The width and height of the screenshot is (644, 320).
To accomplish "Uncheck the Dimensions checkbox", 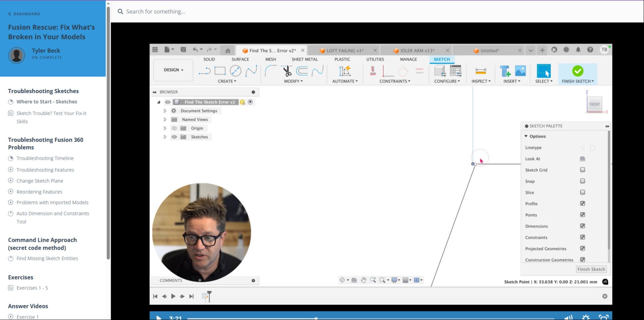I will (x=582, y=226).
